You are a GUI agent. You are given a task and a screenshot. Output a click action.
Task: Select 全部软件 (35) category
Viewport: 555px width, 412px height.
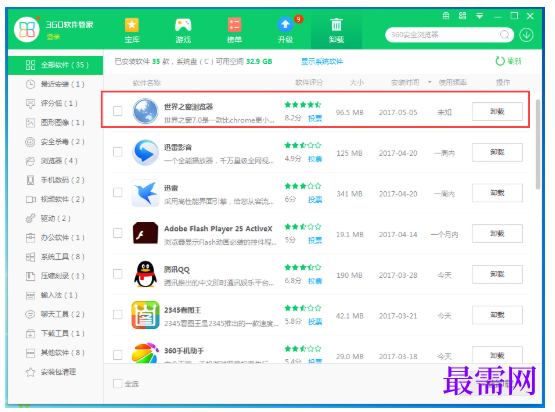56,65
